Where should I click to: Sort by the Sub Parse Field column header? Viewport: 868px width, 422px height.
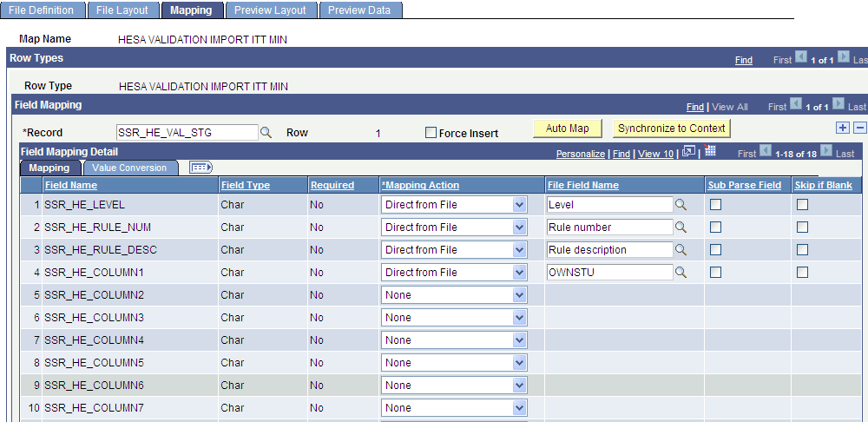pyautogui.click(x=745, y=185)
